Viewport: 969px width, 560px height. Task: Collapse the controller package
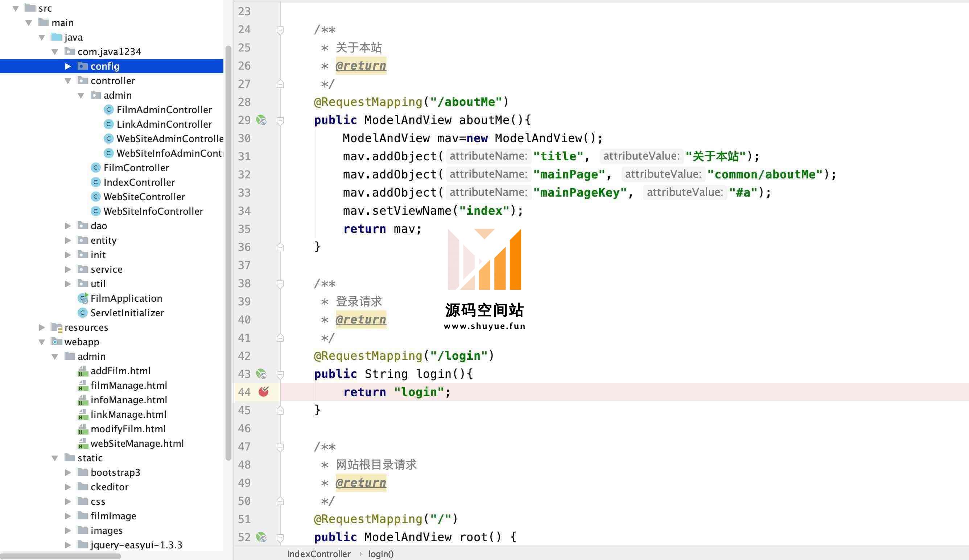(68, 81)
